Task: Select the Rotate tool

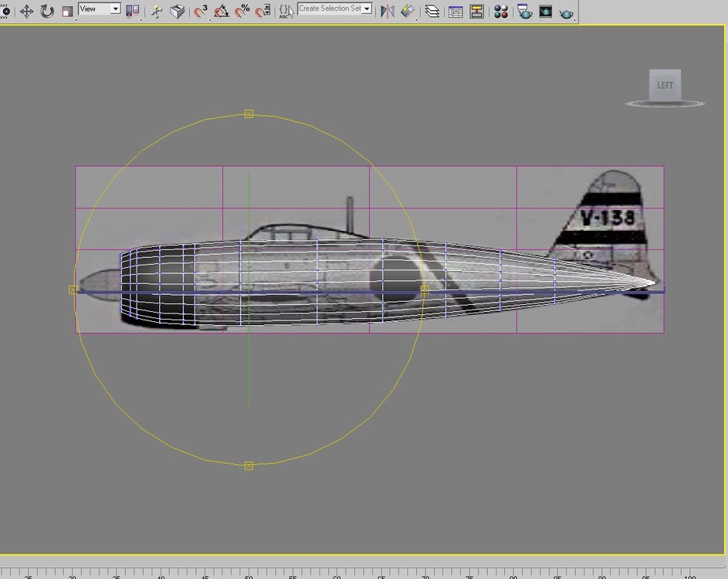Action: click(x=47, y=11)
